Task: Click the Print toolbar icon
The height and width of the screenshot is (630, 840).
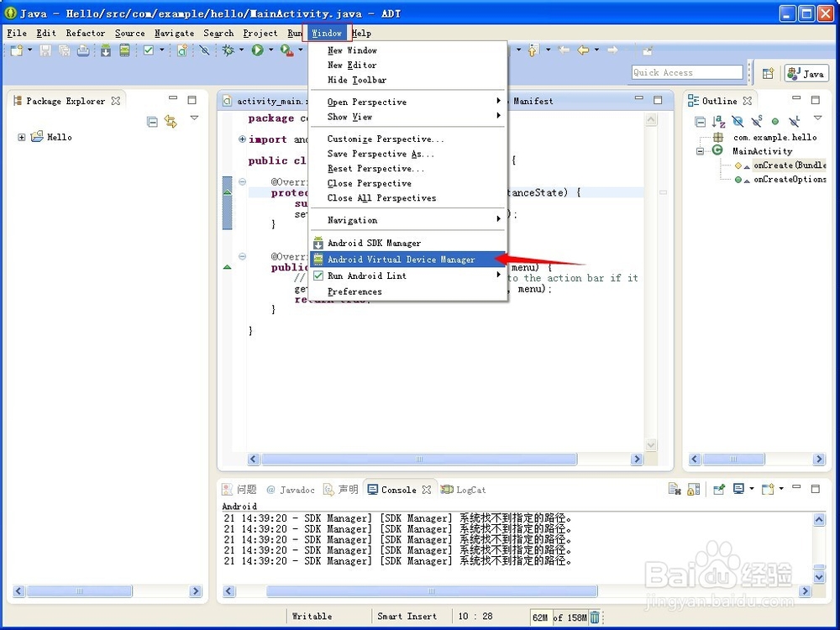Action: 83,50
